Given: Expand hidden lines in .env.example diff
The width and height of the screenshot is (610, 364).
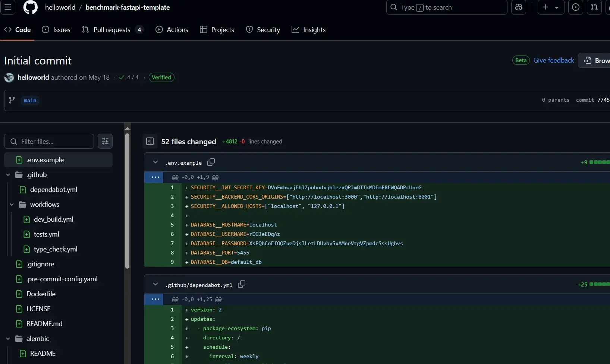Looking at the screenshot, I should click(x=155, y=177).
